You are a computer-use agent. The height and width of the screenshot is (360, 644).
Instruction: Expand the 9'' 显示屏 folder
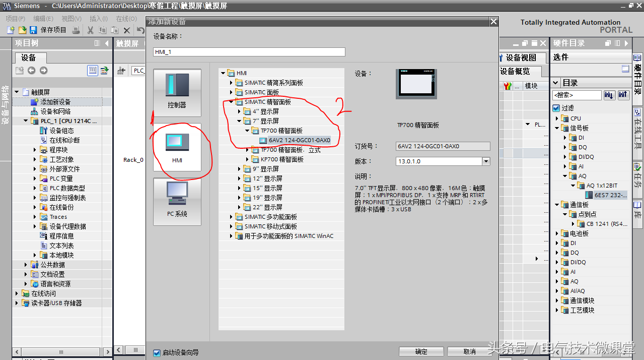pyautogui.click(x=239, y=169)
